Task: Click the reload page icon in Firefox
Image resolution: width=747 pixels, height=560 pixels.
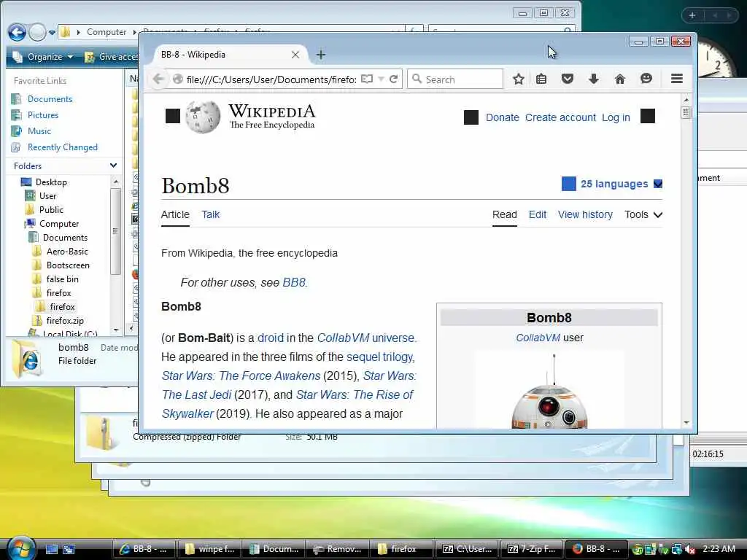Action: pos(393,79)
